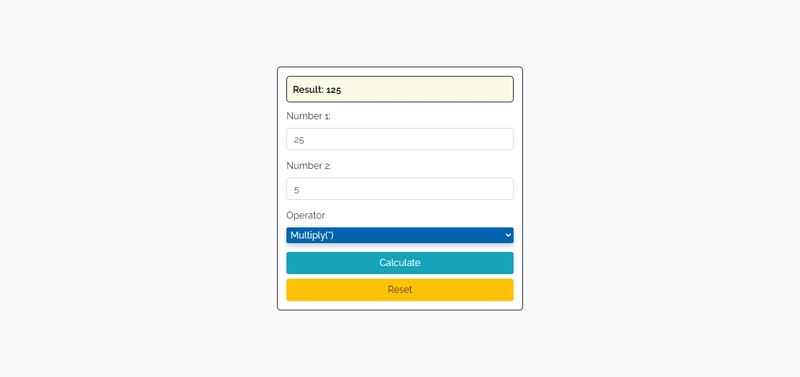800x377 pixels.
Task: Click the Number 2: label
Action: (309, 166)
